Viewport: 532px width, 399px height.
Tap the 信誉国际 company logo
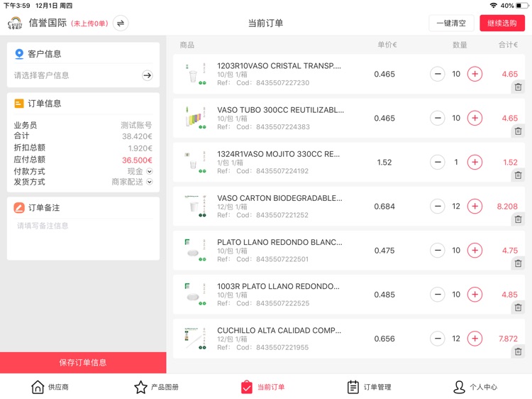pyautogui.click(x=15, y=23)
